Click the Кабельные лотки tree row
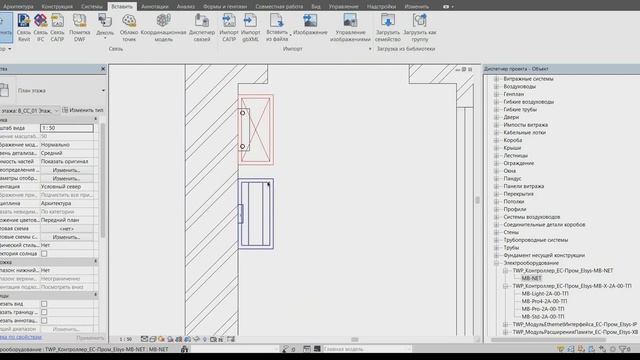The image size is (640, 360). 524,132
